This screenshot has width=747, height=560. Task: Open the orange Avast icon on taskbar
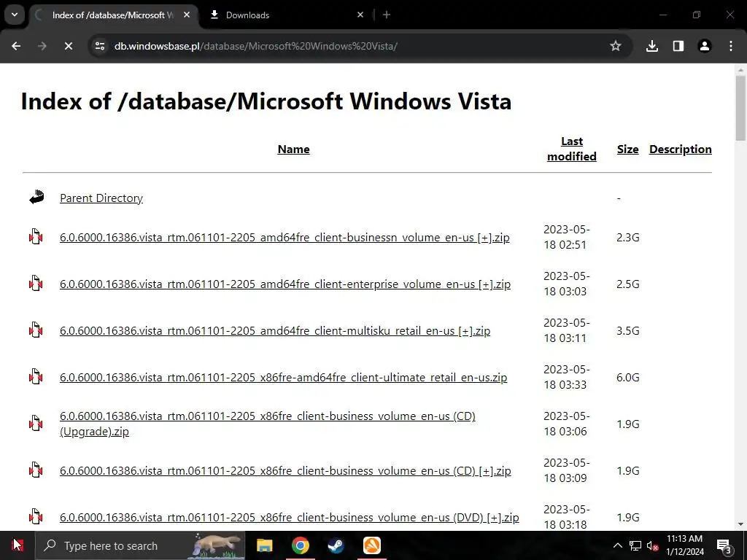pyautogui.click(x=371, y=545)
